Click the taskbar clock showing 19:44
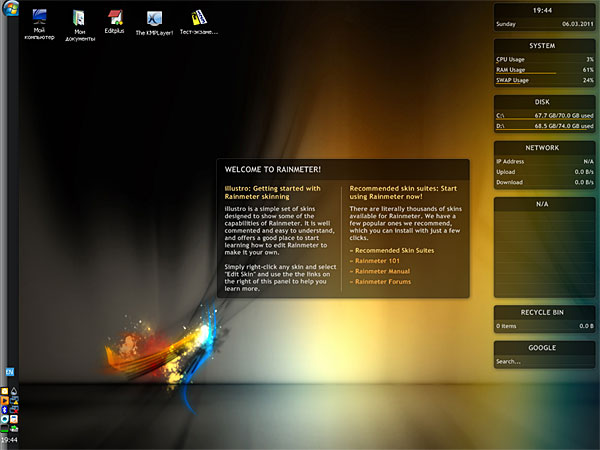 (x=9, y=440)
